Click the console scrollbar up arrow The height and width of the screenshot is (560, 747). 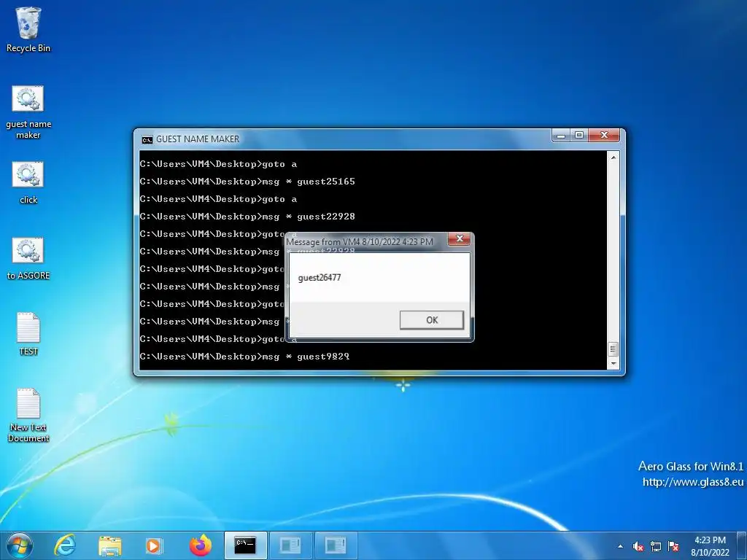click(614, 157)
